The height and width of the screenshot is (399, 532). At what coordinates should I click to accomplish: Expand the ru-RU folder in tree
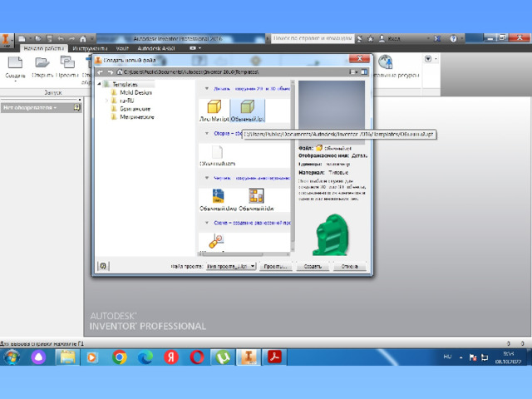coord(108,101)
